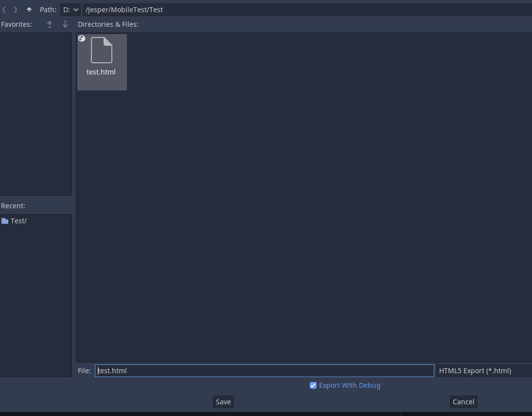Select Test/ in the Recent panel
Screen dimensions: 532x416
pyautogui.click(x=19, y=220)
